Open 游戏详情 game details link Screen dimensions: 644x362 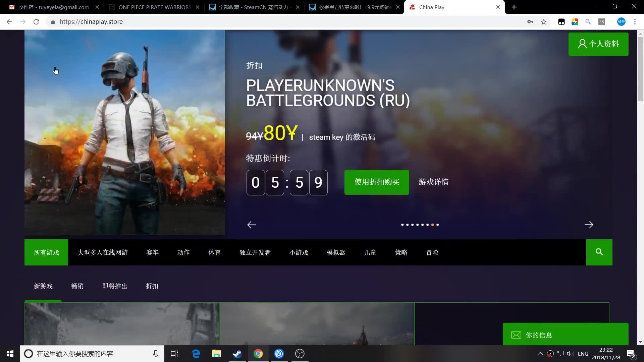[x=434, y=182]
